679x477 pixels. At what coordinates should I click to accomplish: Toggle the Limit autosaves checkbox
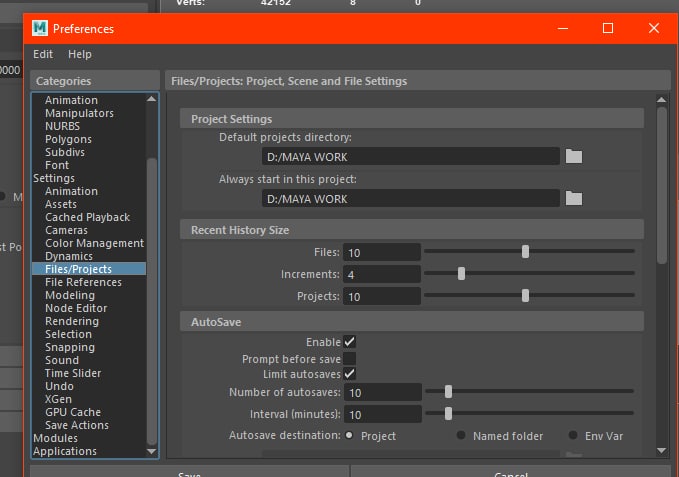click(349, 374)
